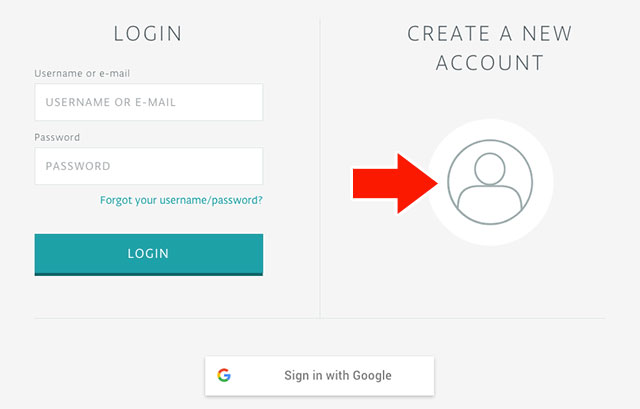Click the Google G logo
Viewport: 640px width, 409px height.
224,375
